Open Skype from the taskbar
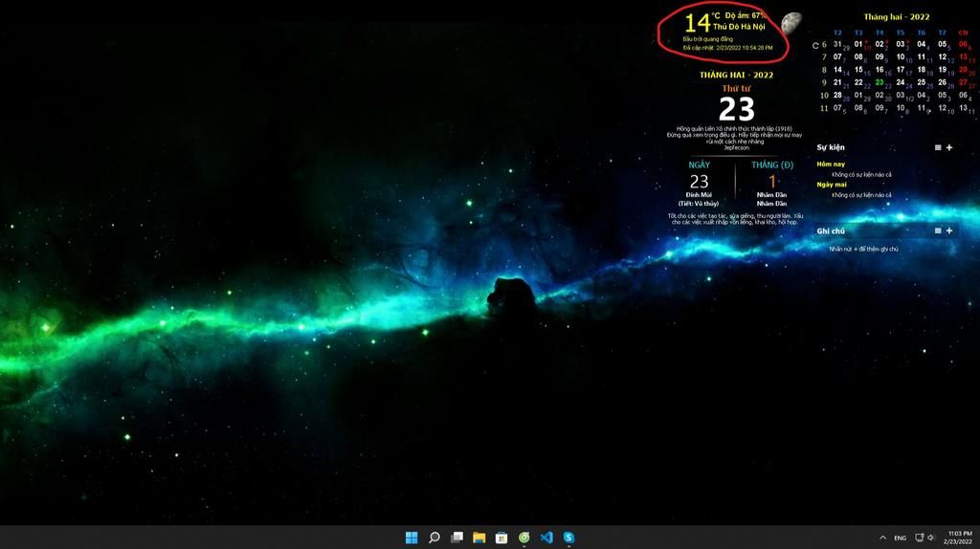The height and width of the screenshot is (549, 980). click(x=568, y=538)
